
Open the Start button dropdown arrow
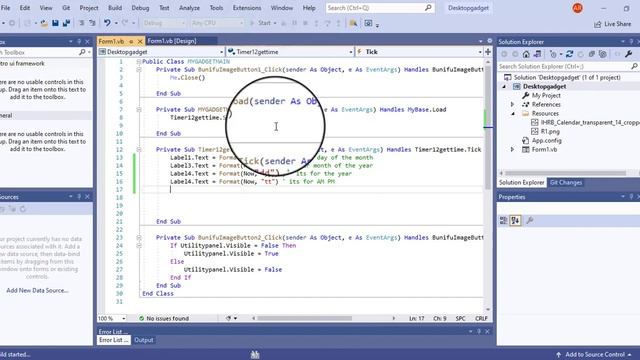[x=275, y=23]
